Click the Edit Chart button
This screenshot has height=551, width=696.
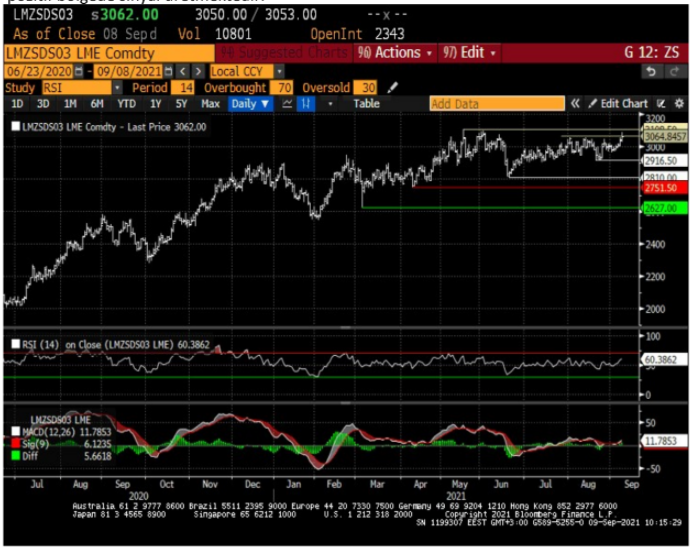click(618, 104)
